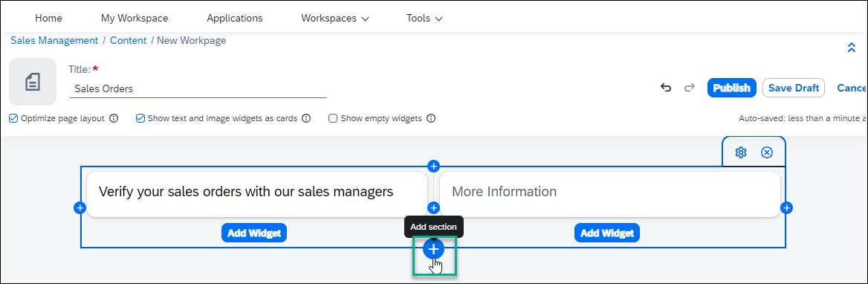Go to the Home tab
The height and width of the screenshot is (284, 868).
49,19
